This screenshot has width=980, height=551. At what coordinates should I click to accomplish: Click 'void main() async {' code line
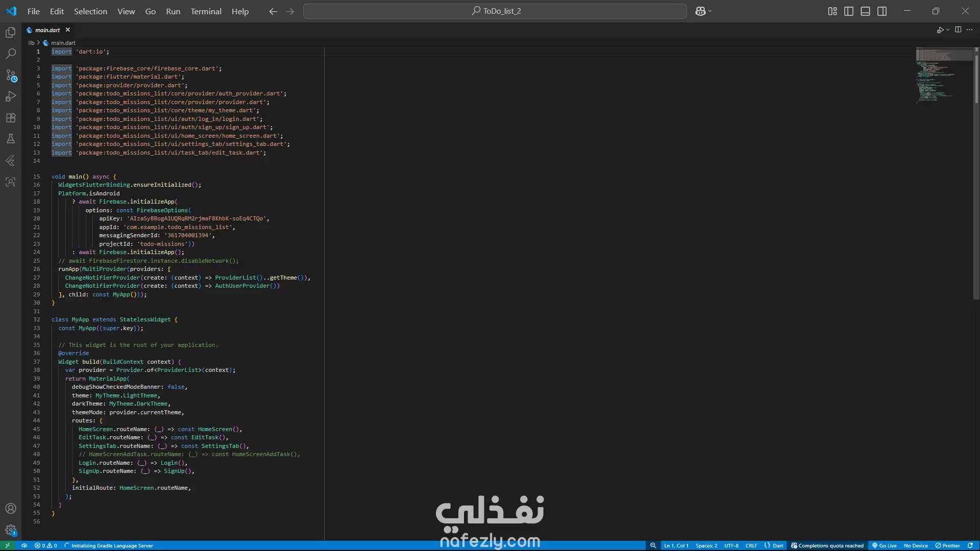[84, 177]
